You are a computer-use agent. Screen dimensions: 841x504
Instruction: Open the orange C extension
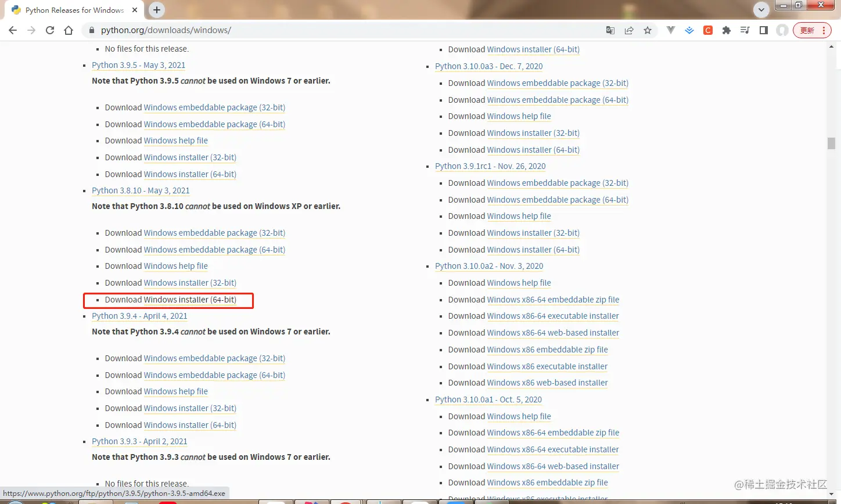pos(708,30)
